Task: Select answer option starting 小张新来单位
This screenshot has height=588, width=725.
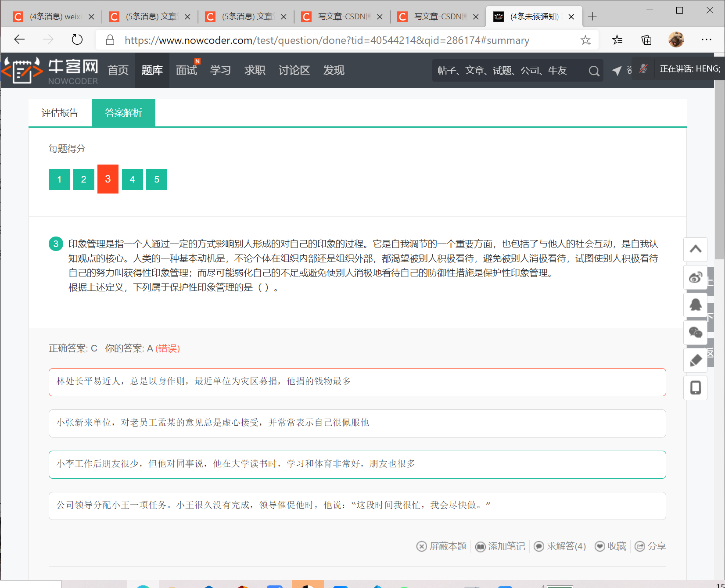Action: click(x=357, y=423)
